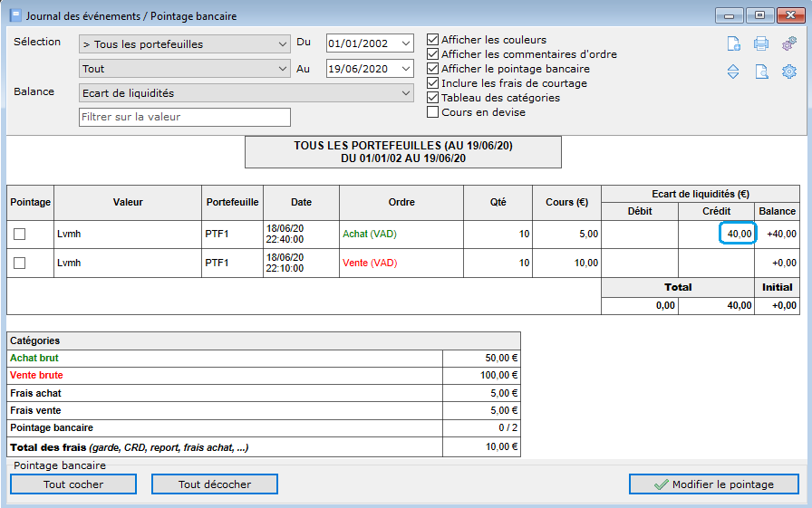Click the 'Filtrer sur la valeur' field
The image size is (812, 508).
[x=184, y=117]
